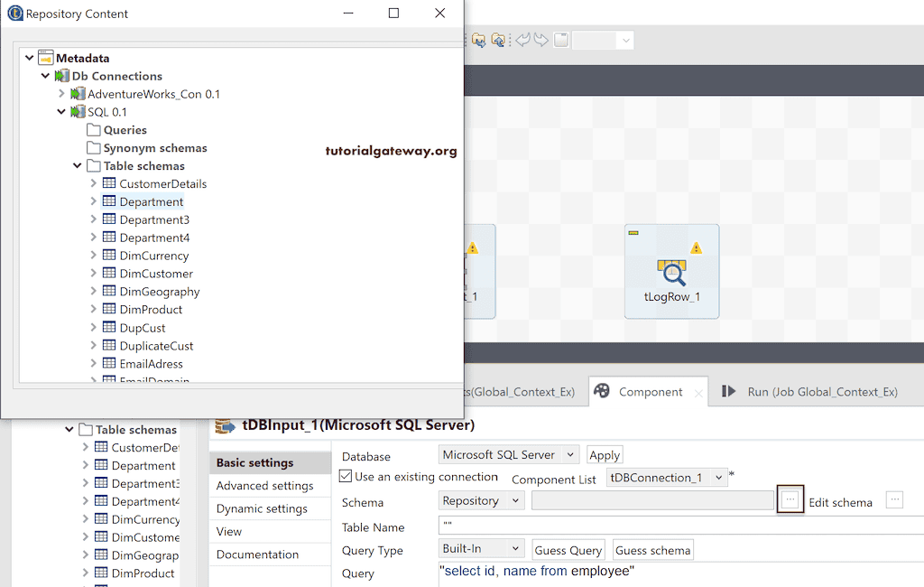Click the Undo arrow in the toolbar
Image resolution: width=924 pixels, height=587 pixels.
pyautogui.click(x=523, y=39)
